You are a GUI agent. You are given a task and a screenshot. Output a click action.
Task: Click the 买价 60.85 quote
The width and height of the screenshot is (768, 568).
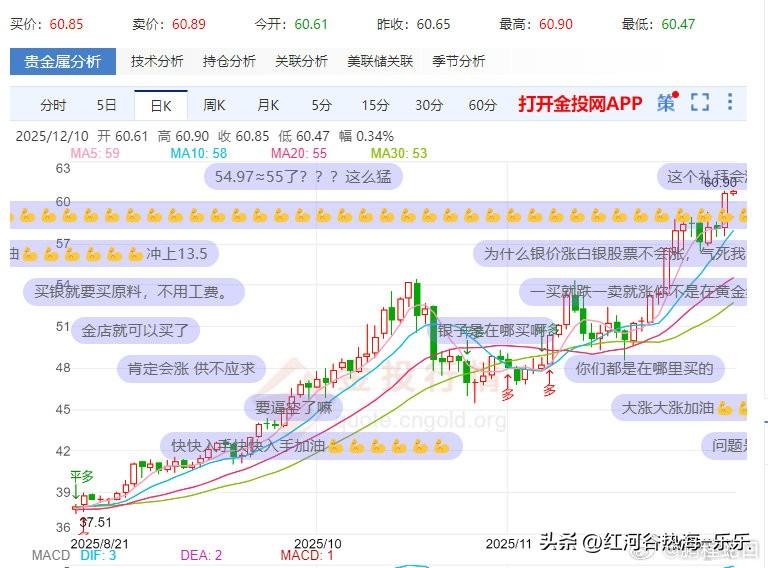47,24
